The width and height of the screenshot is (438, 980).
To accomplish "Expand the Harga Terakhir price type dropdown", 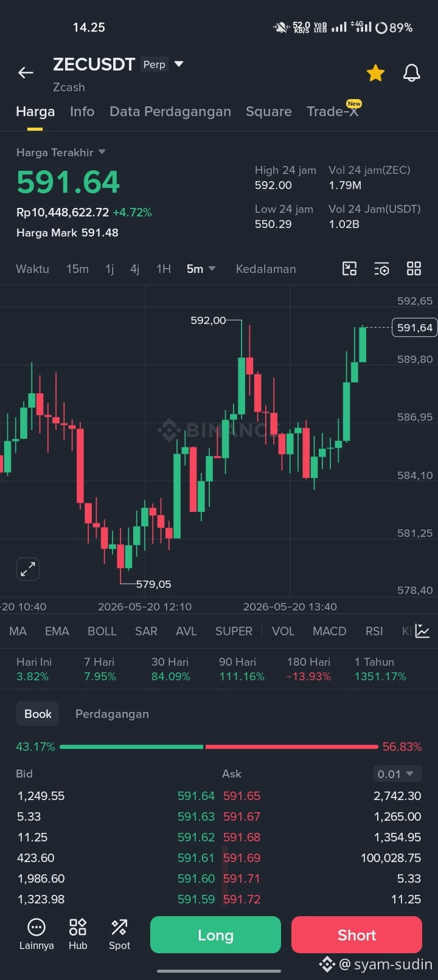I will pos(102,152).
